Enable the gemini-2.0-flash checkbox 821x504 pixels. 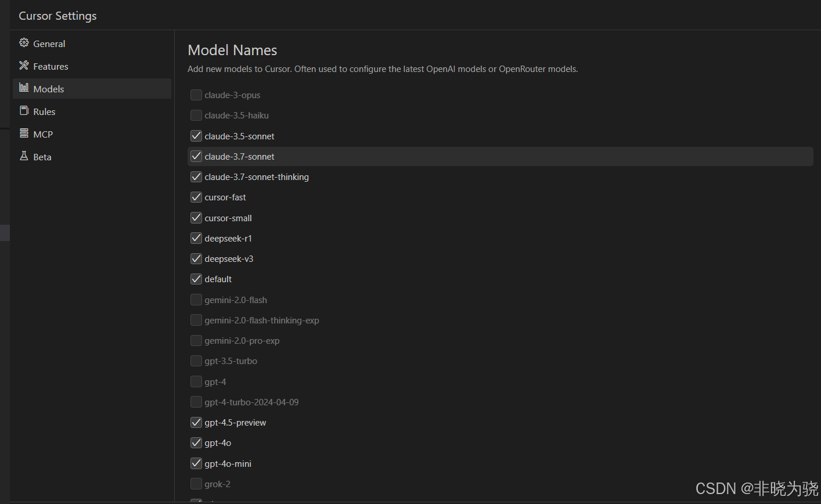pos(196,300)
